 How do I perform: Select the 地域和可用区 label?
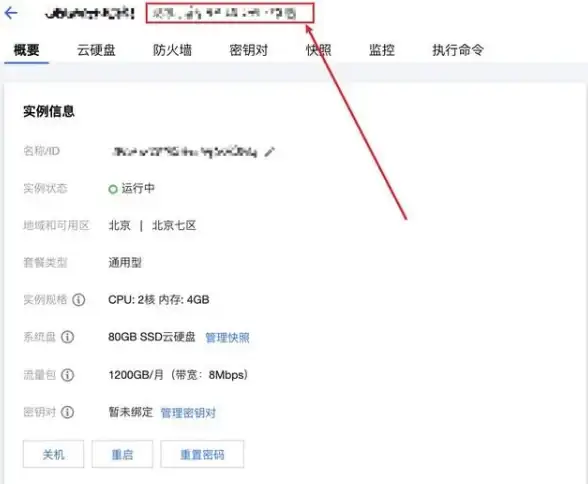click(x=56, y=225)
